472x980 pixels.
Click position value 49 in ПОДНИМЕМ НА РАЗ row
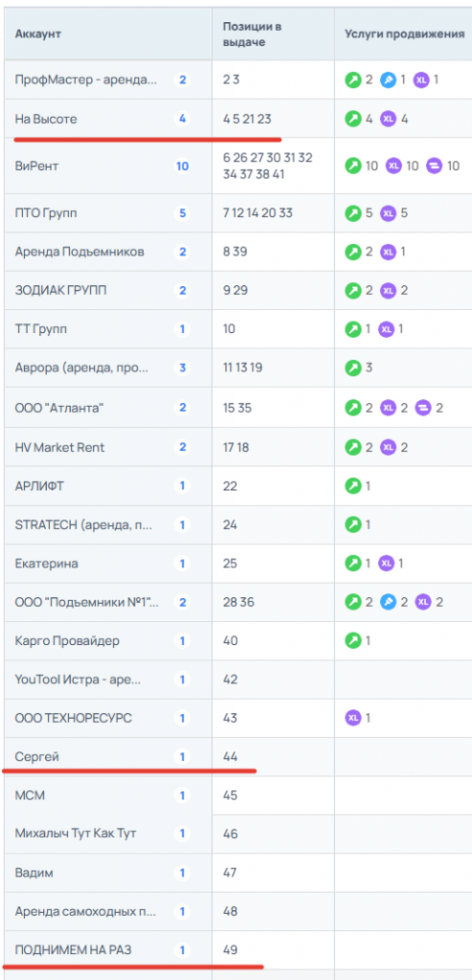[230, 950]
